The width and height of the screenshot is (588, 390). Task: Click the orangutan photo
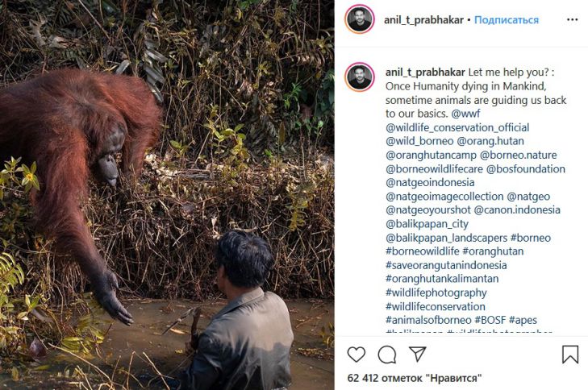pos(167,195)
